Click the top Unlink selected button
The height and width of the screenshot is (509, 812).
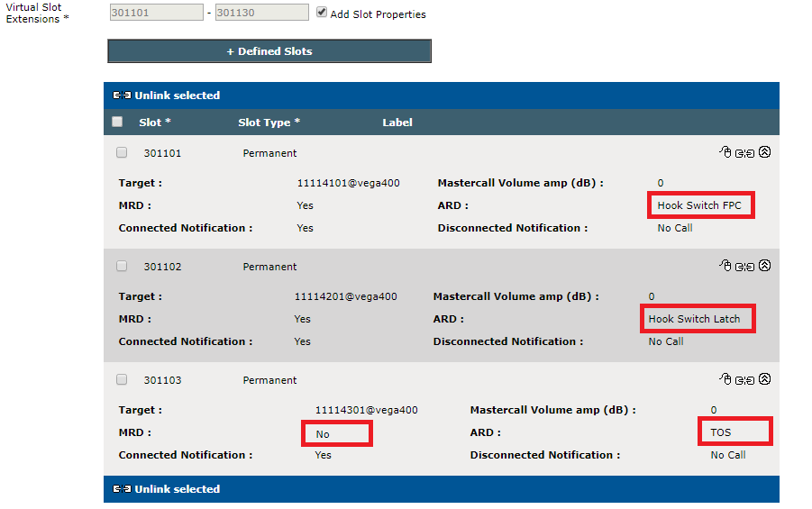coord(167,95)
